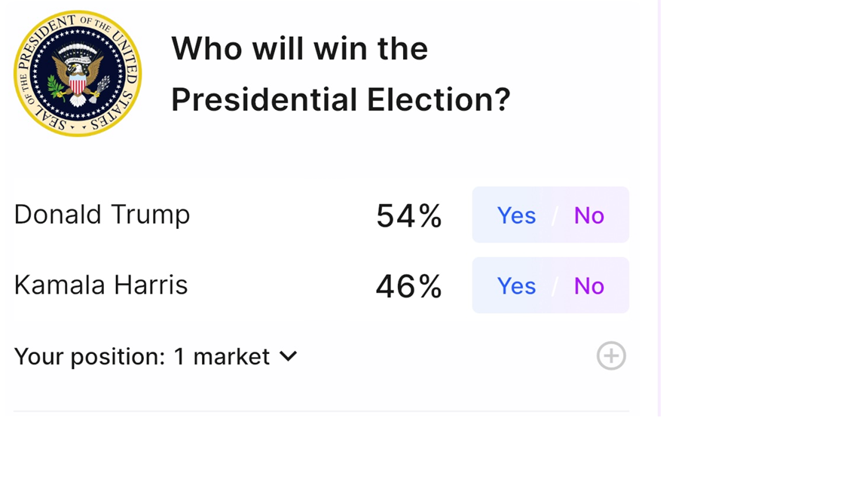The height and width of the screenshot is (488, 868).
Task: Click the eagle at the seal's center
Action: point(78,75)
